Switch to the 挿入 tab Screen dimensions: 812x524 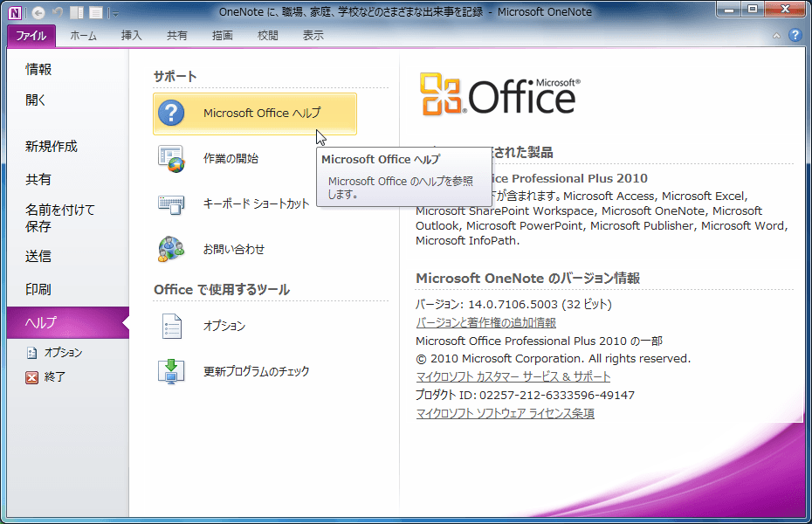(131, 36)
